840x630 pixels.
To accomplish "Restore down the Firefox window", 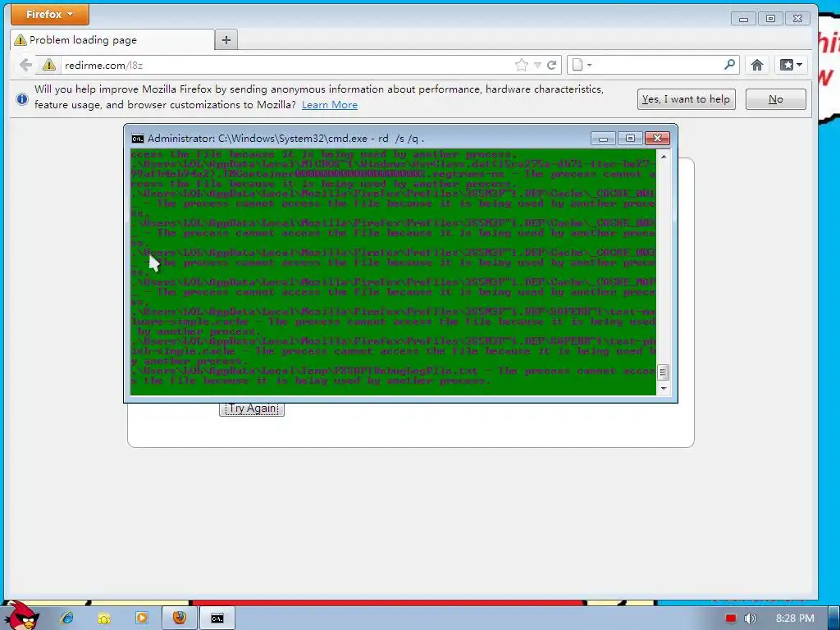I will [770, 19].
